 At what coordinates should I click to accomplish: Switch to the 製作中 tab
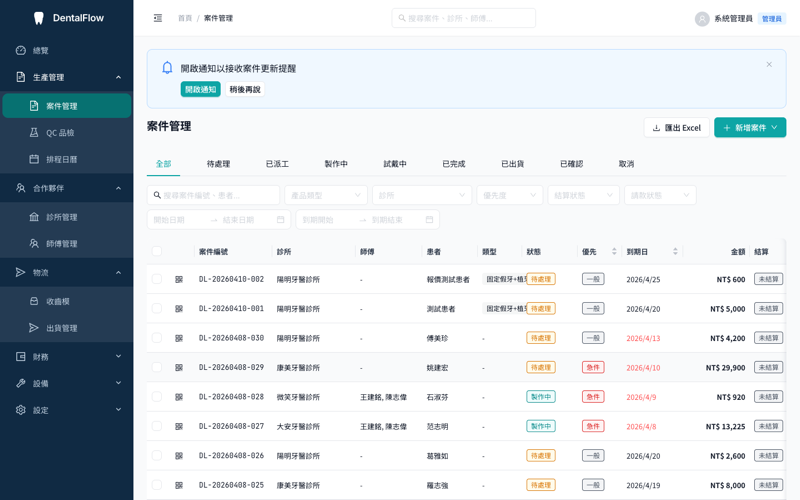[336, 164]
